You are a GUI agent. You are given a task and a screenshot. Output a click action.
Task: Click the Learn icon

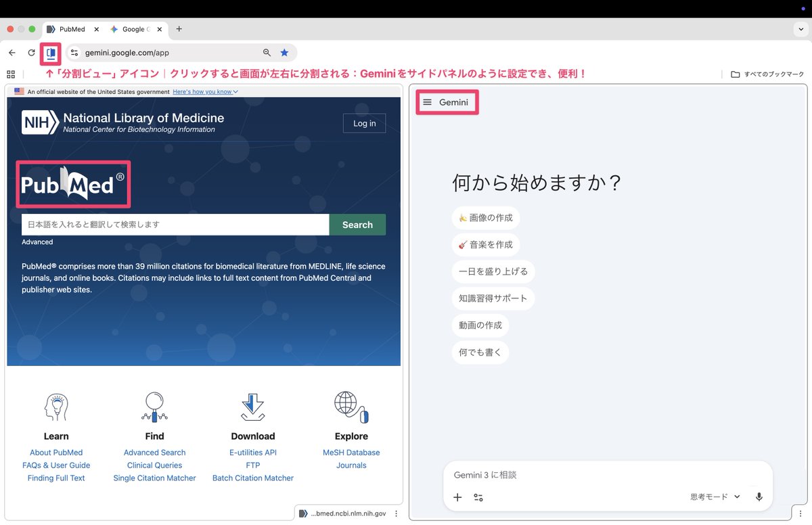[x=56, y=407]
